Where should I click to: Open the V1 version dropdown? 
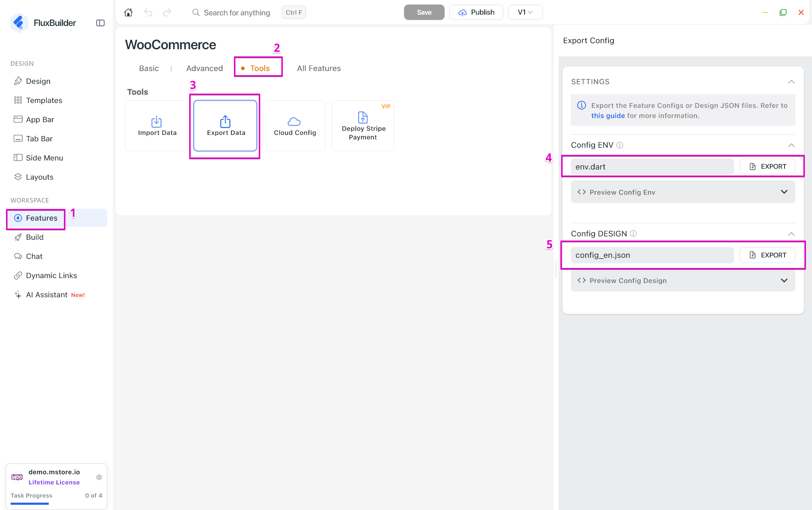pyautogui.click(x=525, y=12)
